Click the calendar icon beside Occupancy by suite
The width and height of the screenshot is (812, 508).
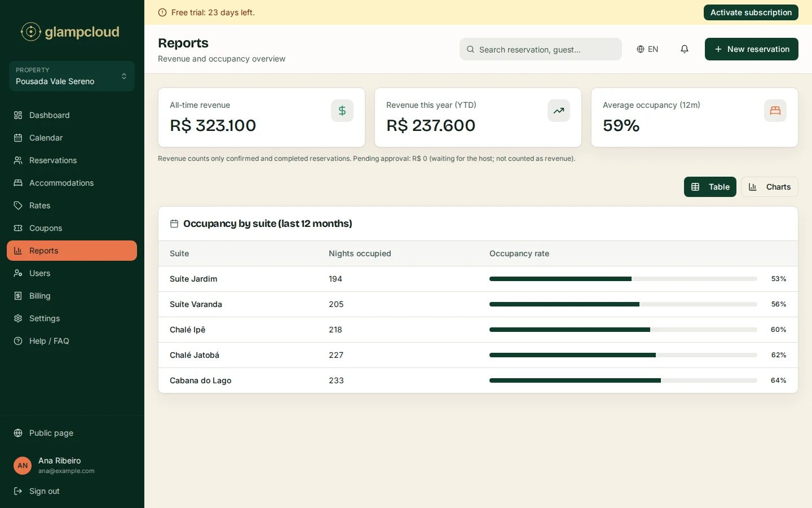[174, 224]
